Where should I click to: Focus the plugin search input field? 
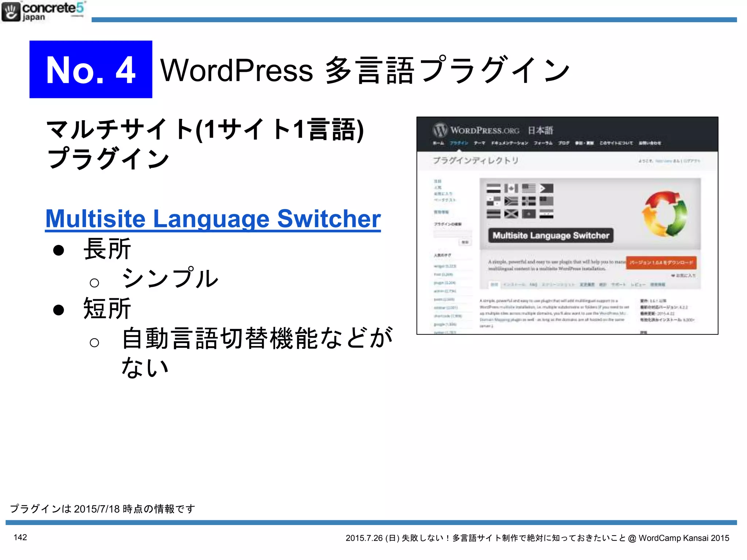coord(453,234)
